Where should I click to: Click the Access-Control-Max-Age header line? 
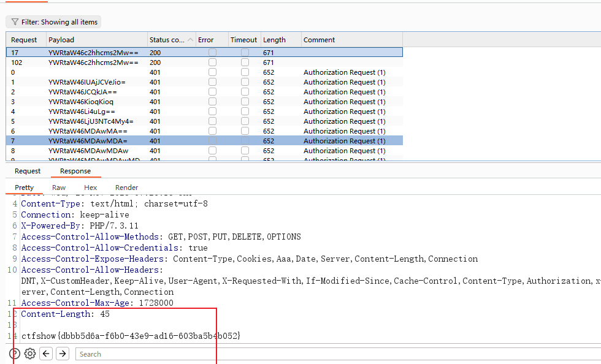(x=98, y=303)
